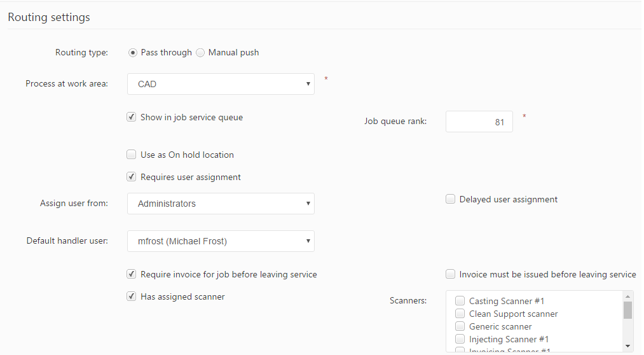Image resolution: width=644 pixels, height=355 pixels.
Task: Click the Job queue rank field
Action: tap(479, 122)
